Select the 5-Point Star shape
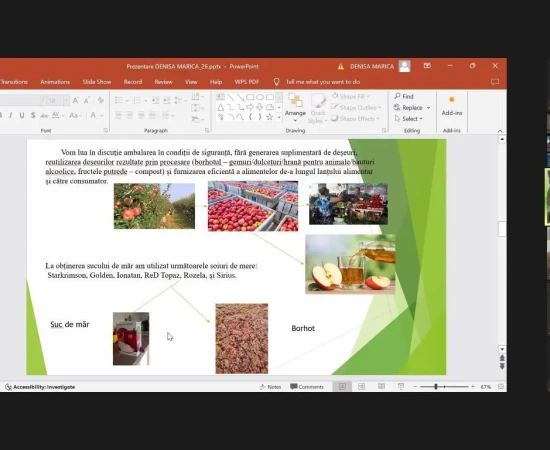This screenshot has width=550, height=450. click(x=269, y=117)
